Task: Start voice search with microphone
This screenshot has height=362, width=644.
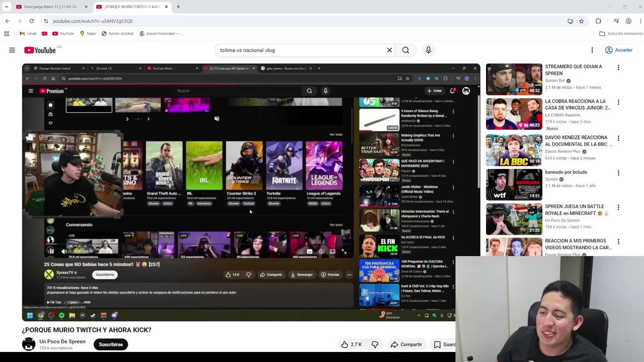Action: click(428, 50)
